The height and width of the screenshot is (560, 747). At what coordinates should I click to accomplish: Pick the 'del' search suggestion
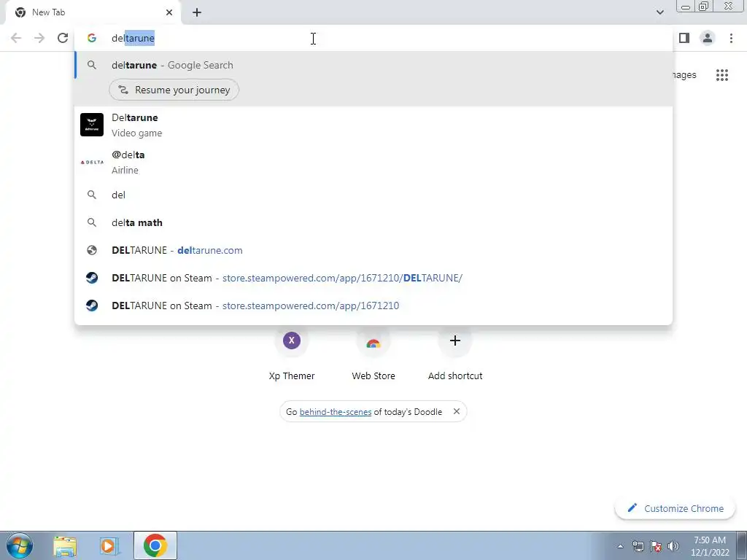(x=373, y=195)
